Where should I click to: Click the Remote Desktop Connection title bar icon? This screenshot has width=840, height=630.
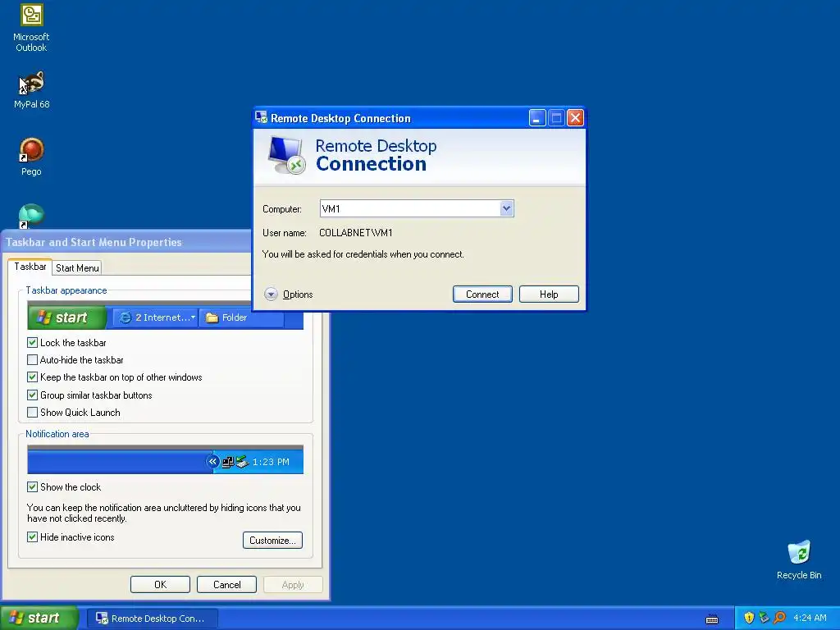coord(261,117)
